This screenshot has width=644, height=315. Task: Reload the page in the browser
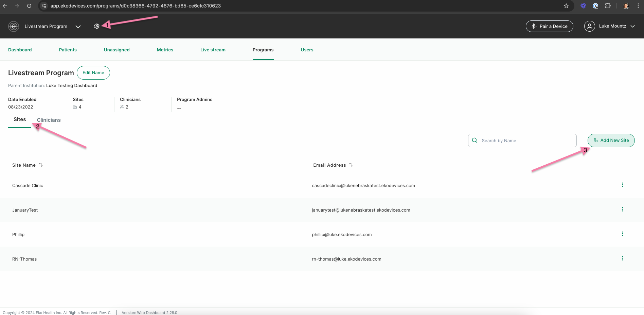pyautogui.click(x=29, y=6)
